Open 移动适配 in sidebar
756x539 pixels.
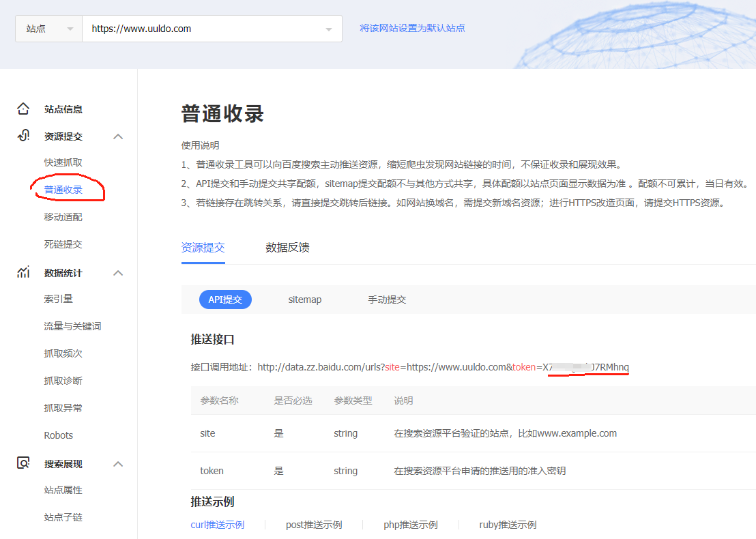click(x=63, y=217)
